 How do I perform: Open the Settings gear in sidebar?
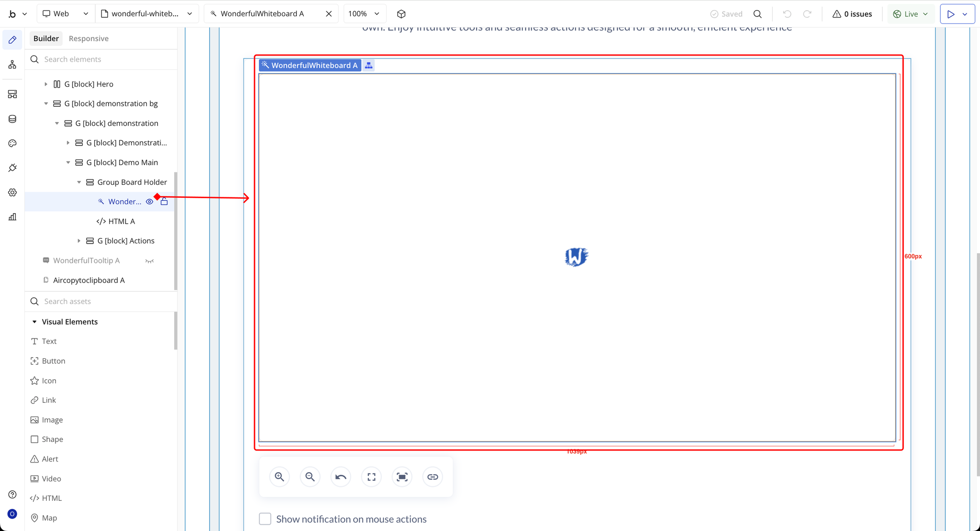point(12,192)
